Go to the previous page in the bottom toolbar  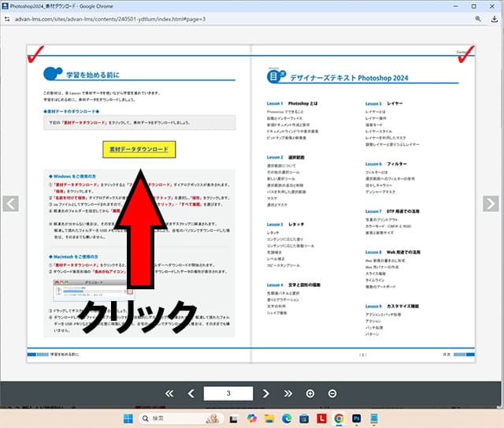(191, 393)
